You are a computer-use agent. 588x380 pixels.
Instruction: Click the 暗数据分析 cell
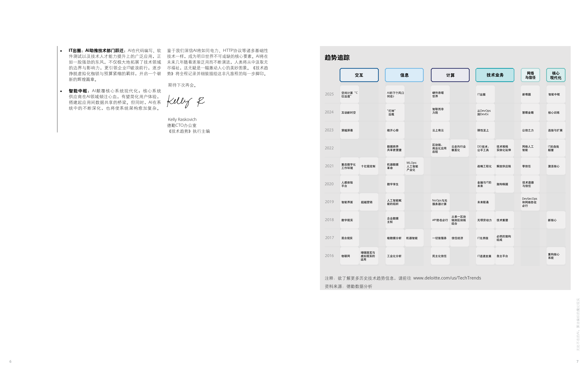click(395, 238)
